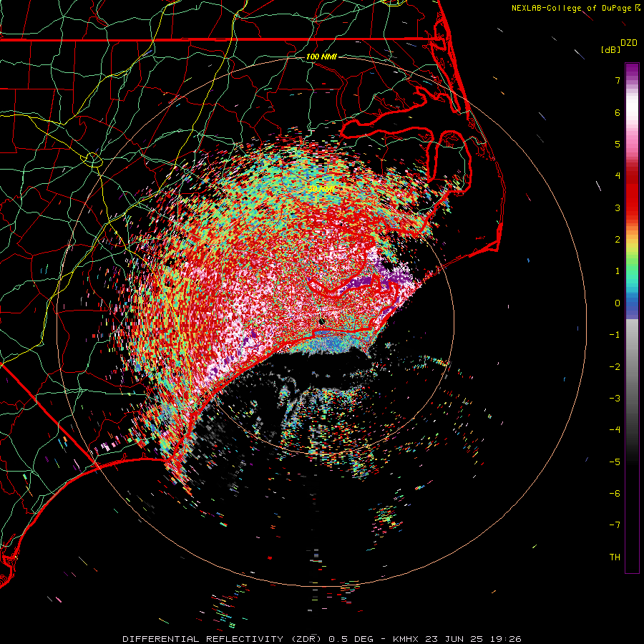The height and width of the screenshot is (644, 644).
Task: Click the -1 value on color scale
Action: coord(615,335)
